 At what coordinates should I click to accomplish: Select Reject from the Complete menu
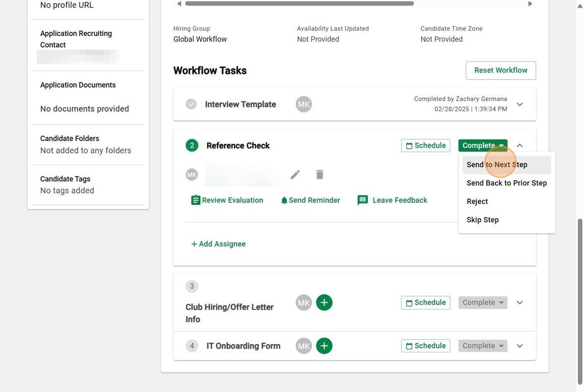coord(477,201)
